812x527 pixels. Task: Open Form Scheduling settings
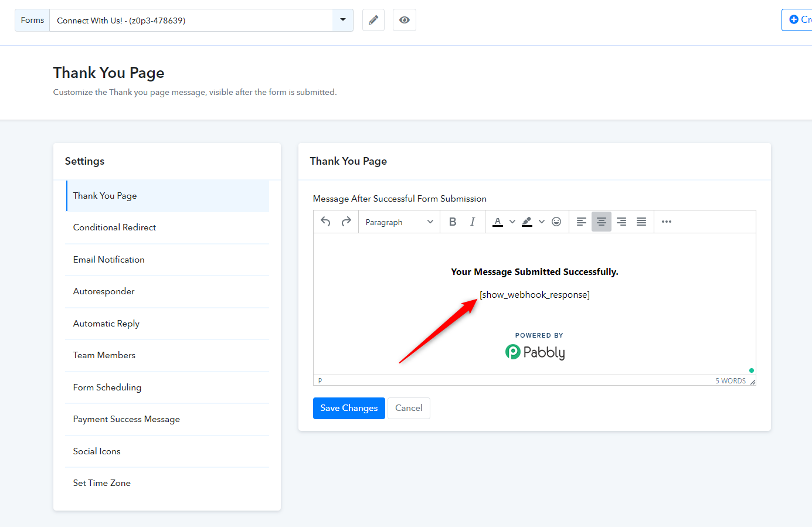pyautogui.click(x=168, y=387)
